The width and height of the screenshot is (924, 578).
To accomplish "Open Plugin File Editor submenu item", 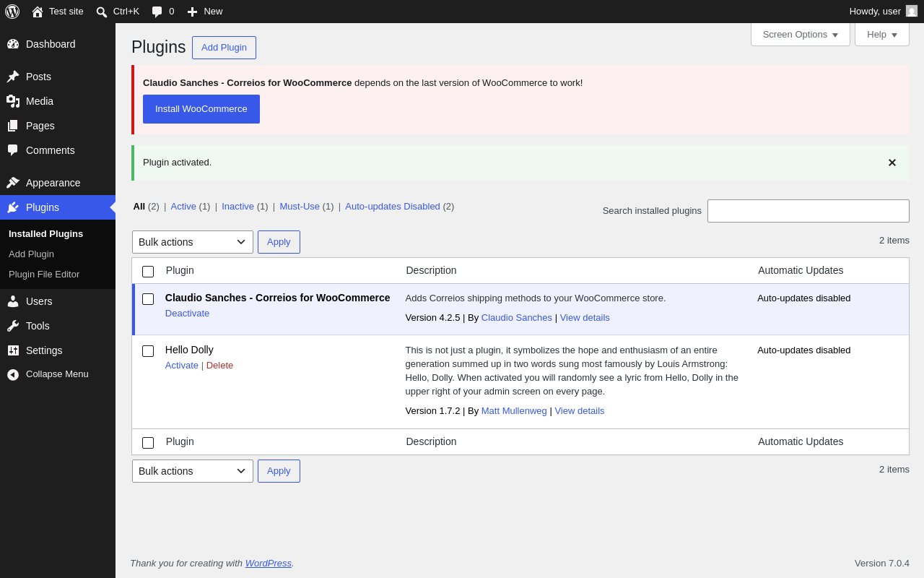I will pos(44,275).
